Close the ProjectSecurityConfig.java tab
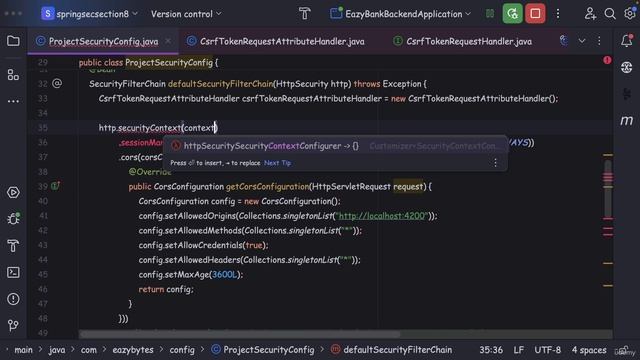Image resolution: width=640 pixels, height=360 pixels. pyautogui.click(x=168, y=41)
